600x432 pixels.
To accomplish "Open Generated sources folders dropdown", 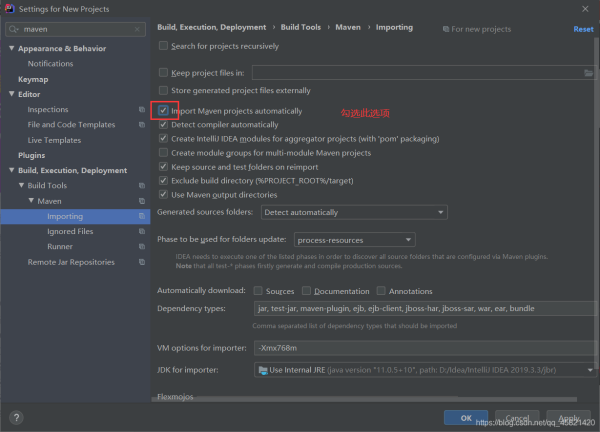I will (x=354, y=212).
